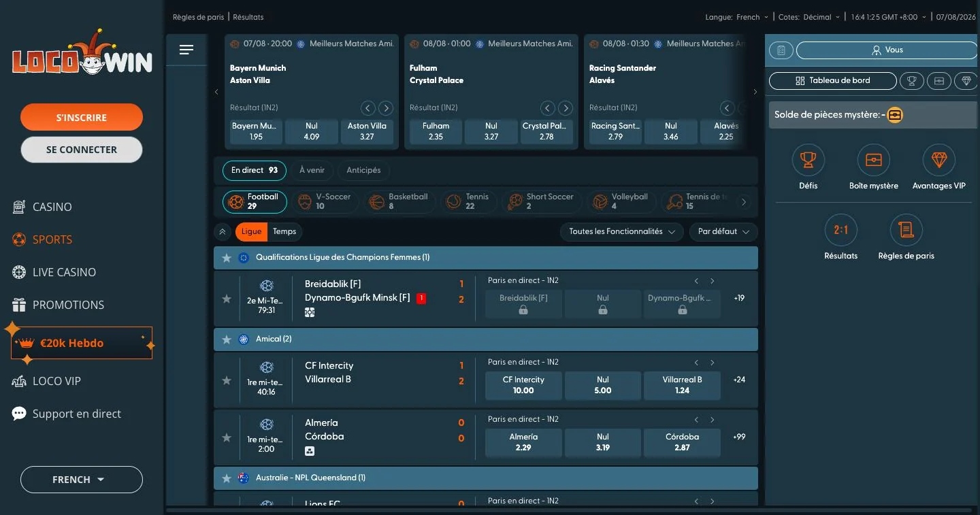Show next market for Breidablik match
Viewport: 980px width, 515px height.
point(713,281)
